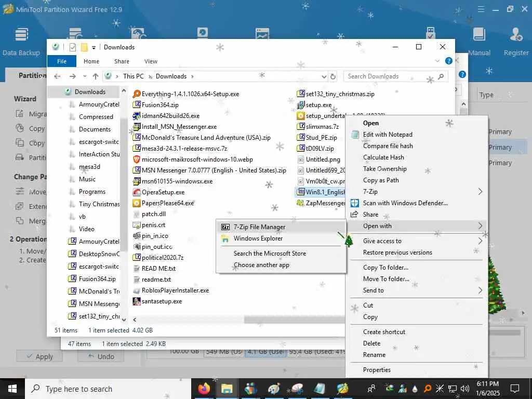532x399 pixels.
Task: Click the search magnifier in Explorer
Action: click(441, 76)
